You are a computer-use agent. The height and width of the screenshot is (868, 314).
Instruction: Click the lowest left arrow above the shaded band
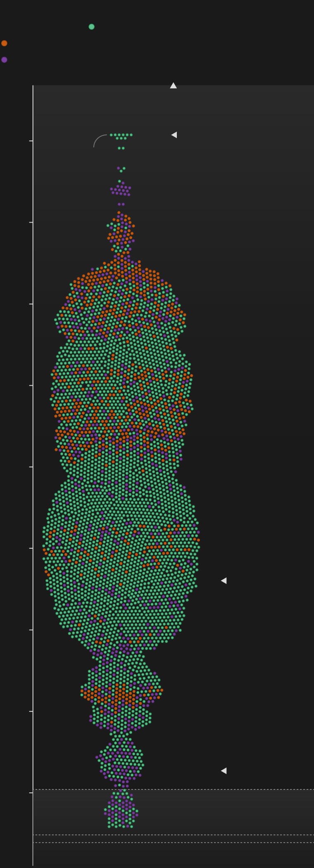tap(224, 771)
